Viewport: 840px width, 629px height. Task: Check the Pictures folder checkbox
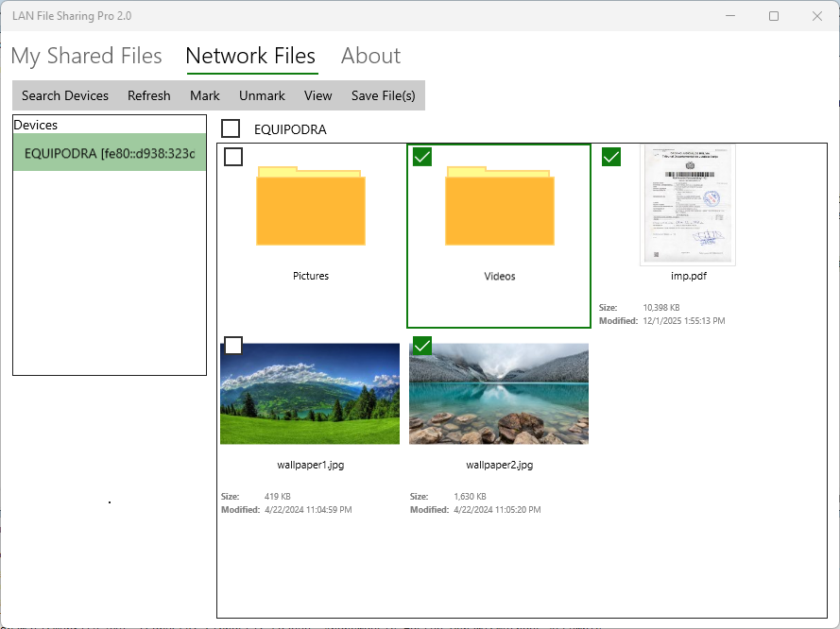tap(232, 157)
